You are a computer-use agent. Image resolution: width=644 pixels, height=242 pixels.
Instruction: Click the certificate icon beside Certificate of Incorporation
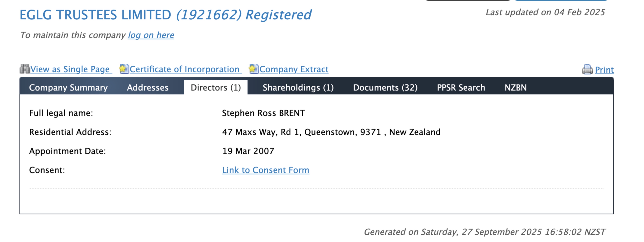click(x=124, y=69)
